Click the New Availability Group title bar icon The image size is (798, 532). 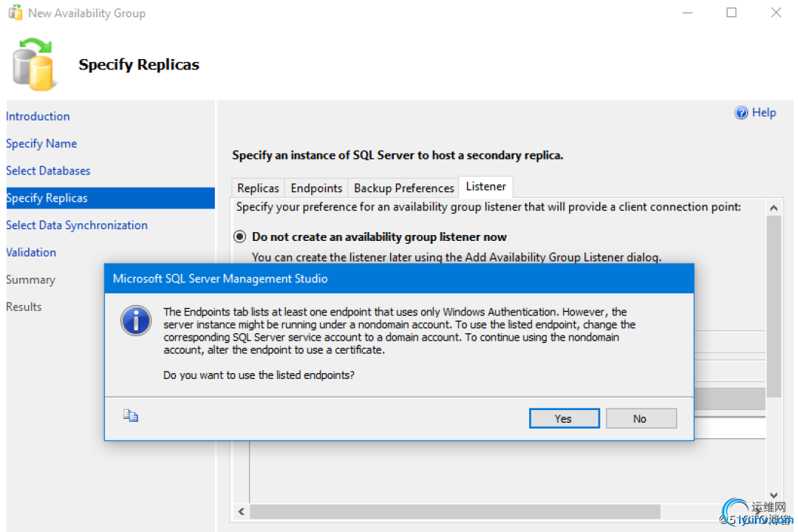(16, 13)
